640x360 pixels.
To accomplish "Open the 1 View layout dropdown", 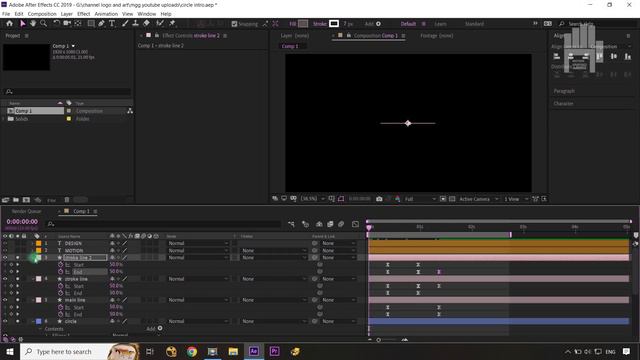I will (x=516, y=199).
